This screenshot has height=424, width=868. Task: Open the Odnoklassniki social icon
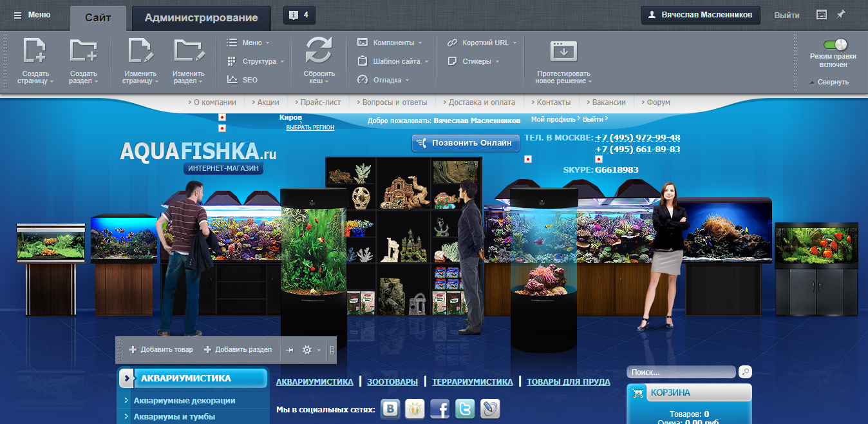tap(415, 409)
